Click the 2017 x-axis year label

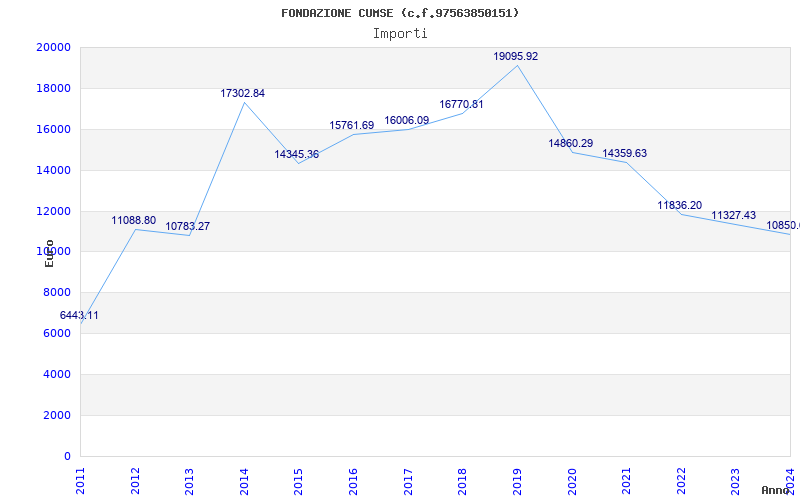click(408, 481)
